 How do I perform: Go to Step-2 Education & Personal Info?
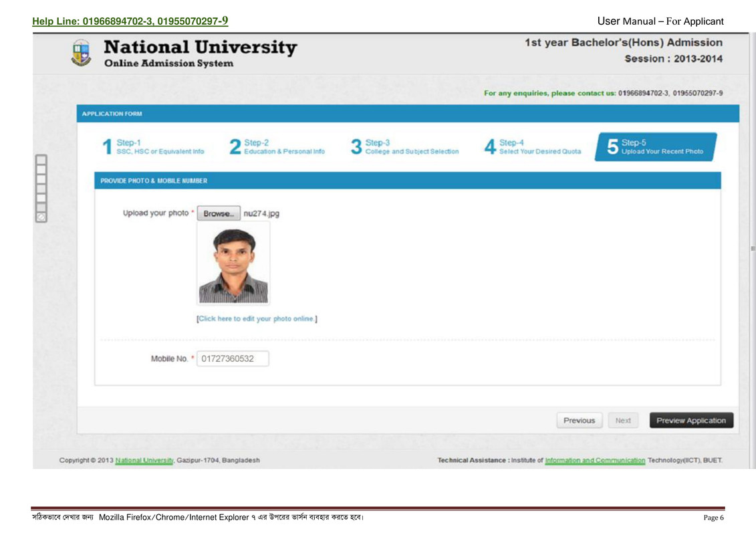pyautogui.click(x=277, y=146)
